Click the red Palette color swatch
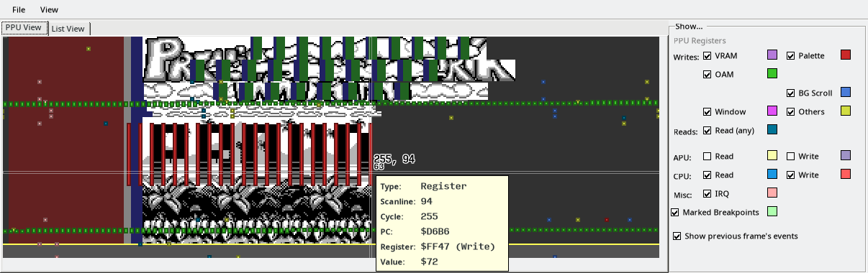 pyautogui.click(x=846, y=55)
